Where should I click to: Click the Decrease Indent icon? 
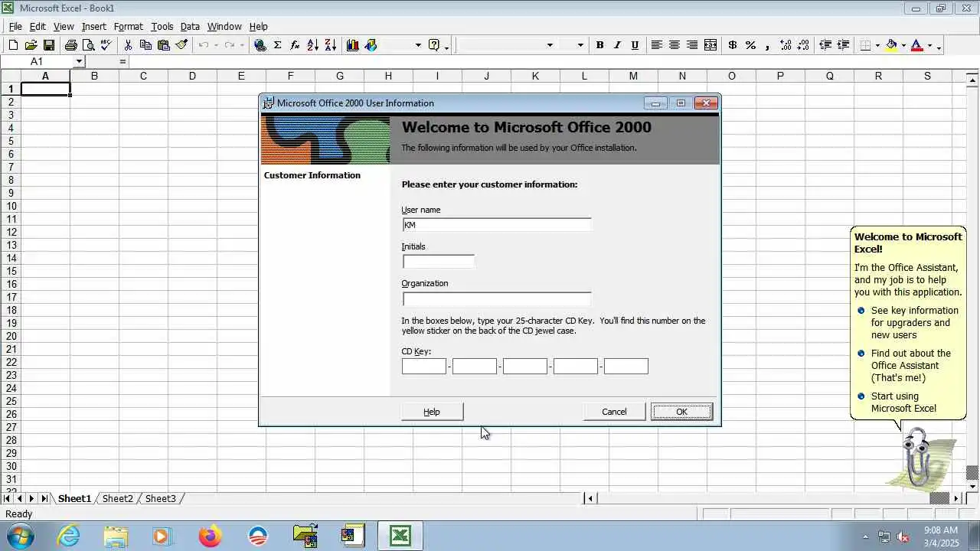pyautogui.click(x=825, y=45)
